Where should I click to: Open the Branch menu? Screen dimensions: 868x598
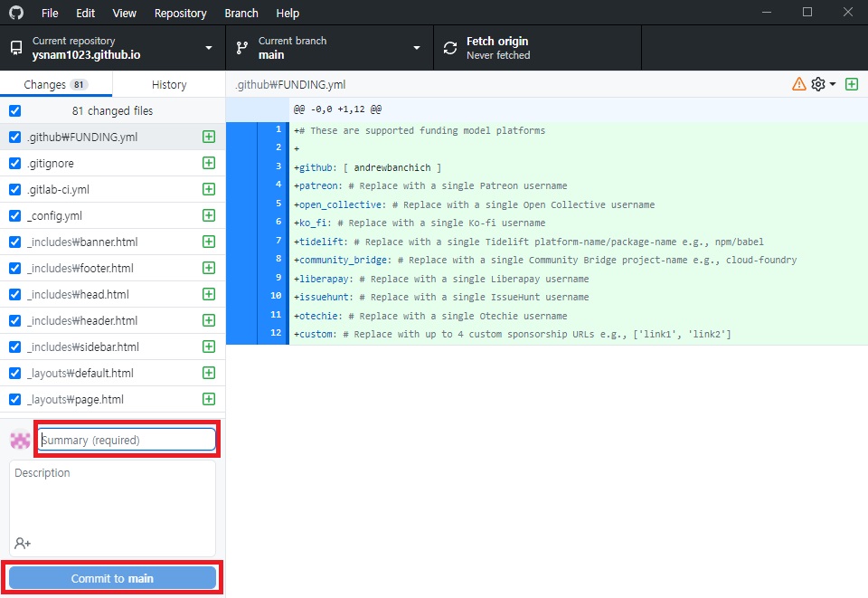pos(241,14)
